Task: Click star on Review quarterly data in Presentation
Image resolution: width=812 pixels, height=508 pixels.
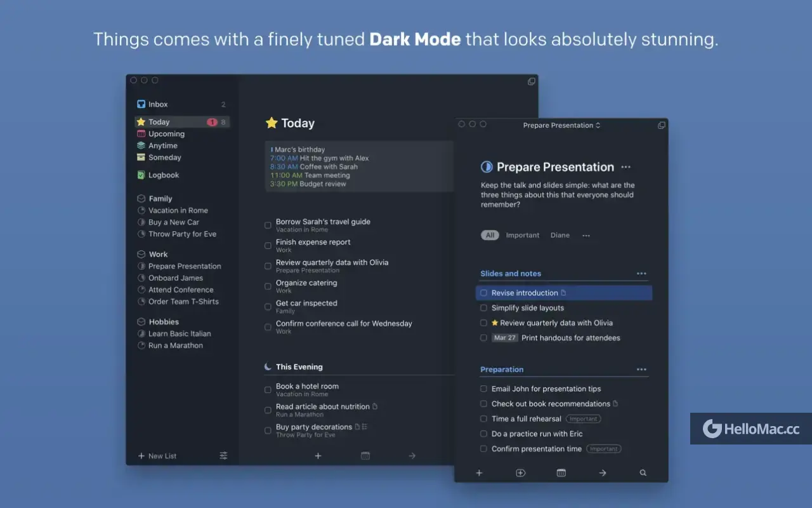Action: [x=495, y=323]
